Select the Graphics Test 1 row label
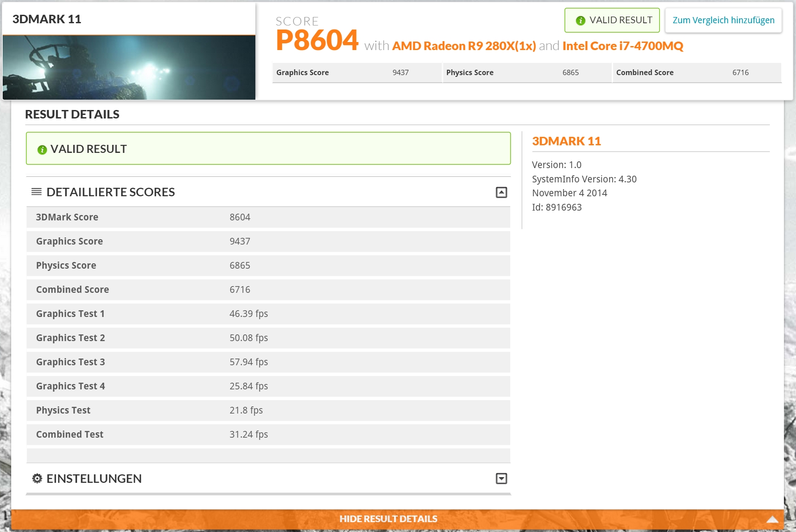796x532 pixels. 70,313
